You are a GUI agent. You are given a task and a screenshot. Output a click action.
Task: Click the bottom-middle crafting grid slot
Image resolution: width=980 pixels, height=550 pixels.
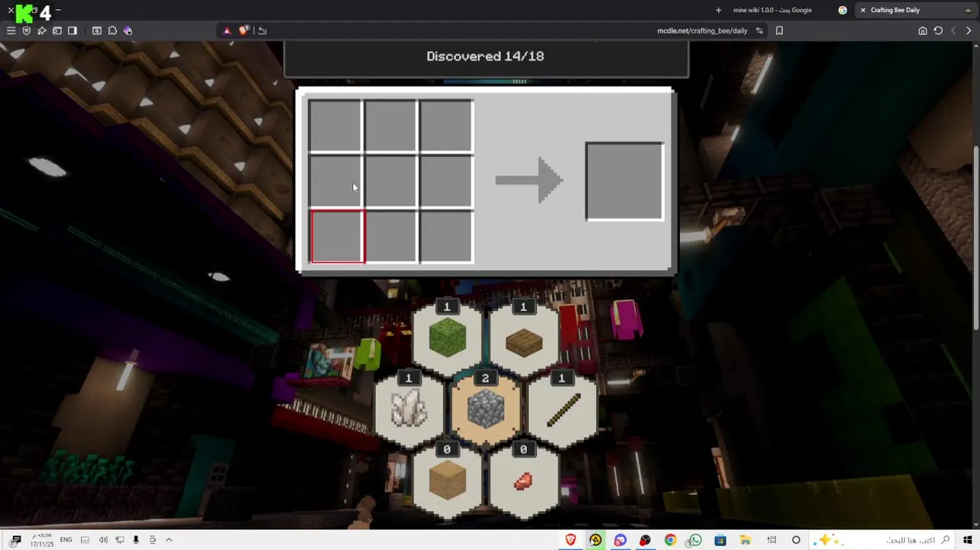click(x=391, y=237)
